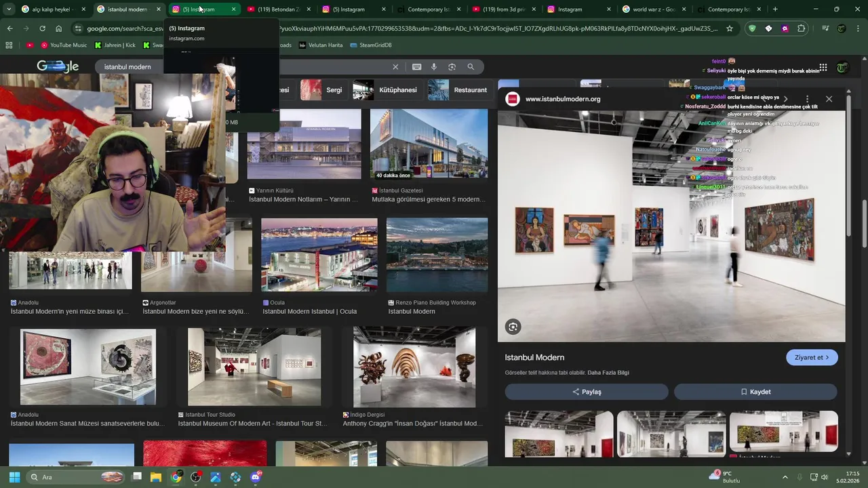Open the preview panel three-dot menu
The image size is (868, 488).
coord(807,99)
